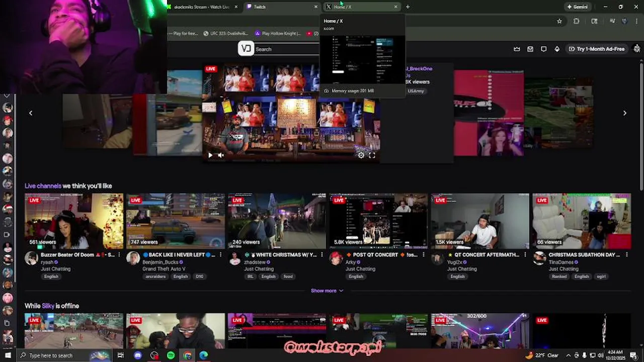The image size is (644, 362).
Task: Open Chrome three-dot menu
Action: [x=637, y=21]
